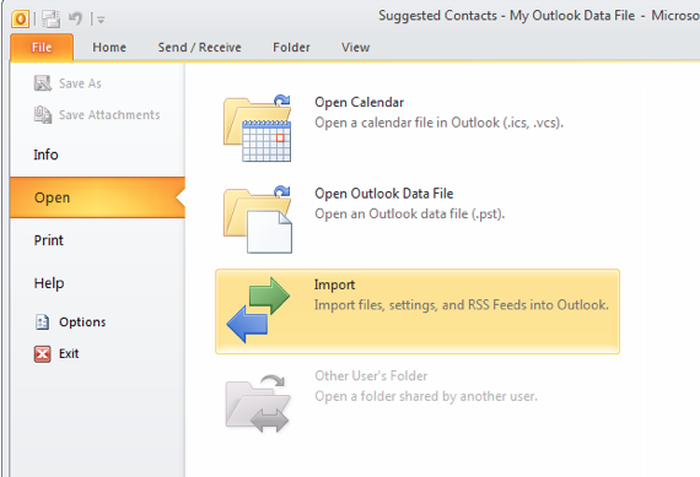This screenshot has width=700, height=477.
Task: Click the Outlook application icon in title bar
Action: click(x=20, y=19)
